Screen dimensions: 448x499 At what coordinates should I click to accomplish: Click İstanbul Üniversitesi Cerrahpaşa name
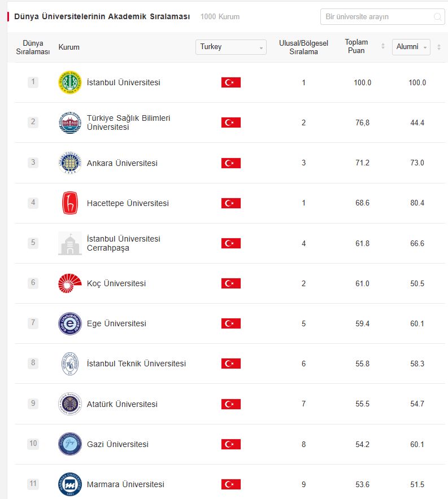123,243
